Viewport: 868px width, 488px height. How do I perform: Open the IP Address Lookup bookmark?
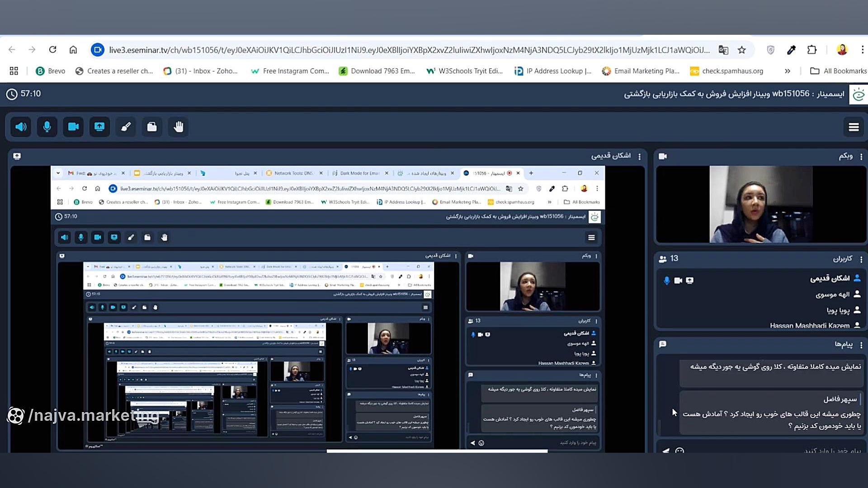[x=553, y=71]
